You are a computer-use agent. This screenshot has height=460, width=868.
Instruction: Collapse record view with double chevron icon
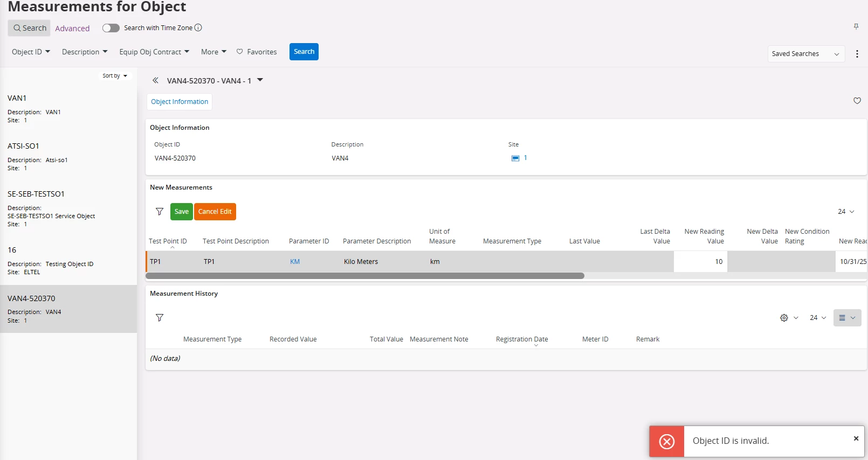155,80
